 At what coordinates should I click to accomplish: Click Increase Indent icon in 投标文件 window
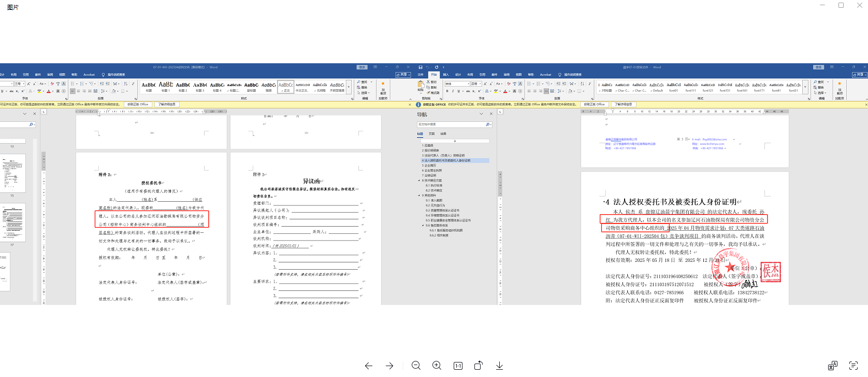(563, 83)
